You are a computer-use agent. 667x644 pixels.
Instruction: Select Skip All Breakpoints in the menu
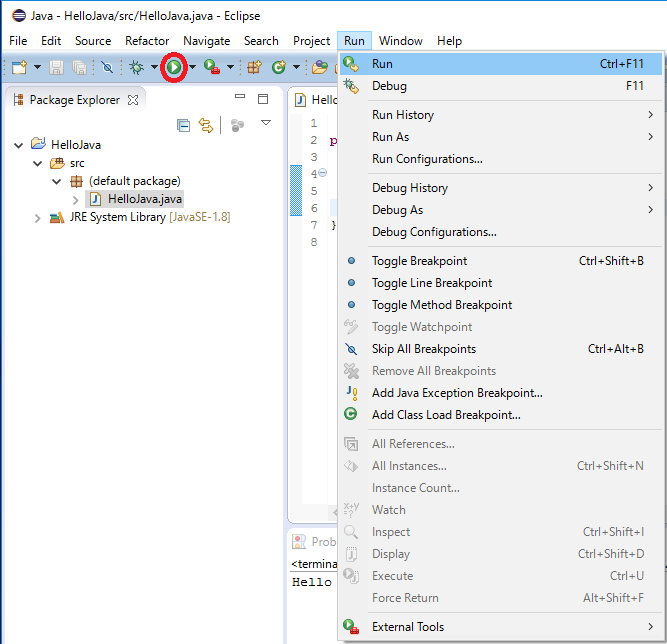coord(501,349)
